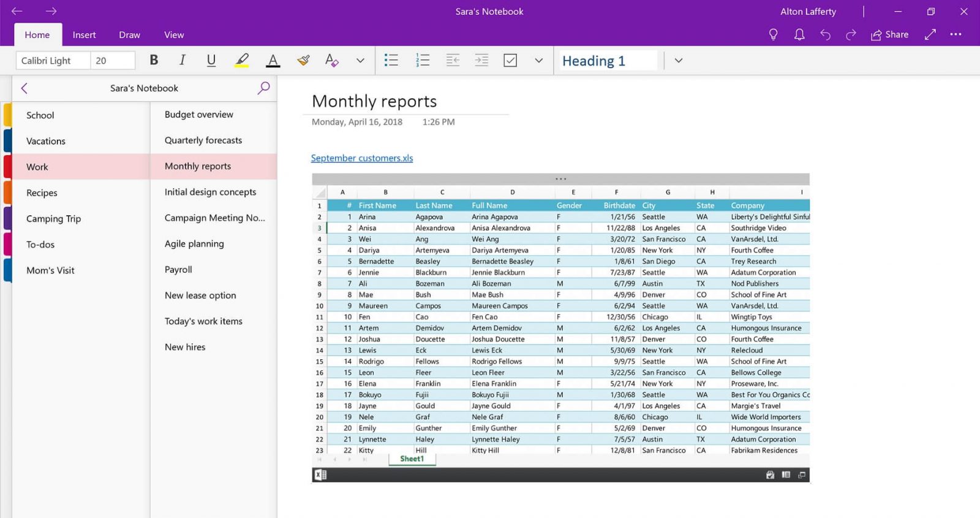Open the New hires page
Screen dimensions: 980x518
coord(214,346)
